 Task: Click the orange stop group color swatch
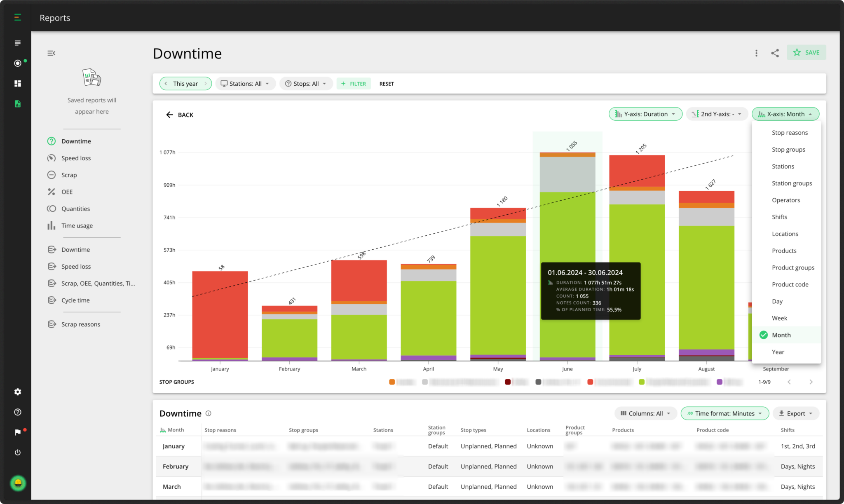(392, 382)
